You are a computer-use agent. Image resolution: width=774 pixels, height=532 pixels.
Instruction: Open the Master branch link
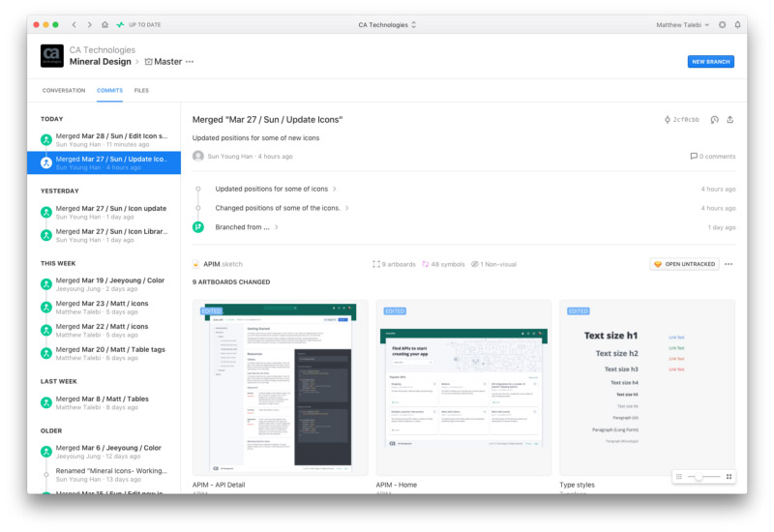(164, 62)
